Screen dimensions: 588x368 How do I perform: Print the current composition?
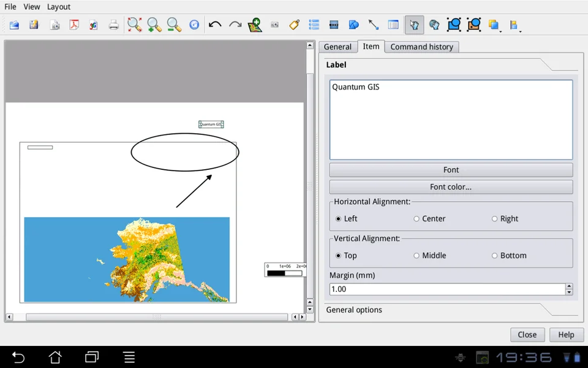click(113, 25)
